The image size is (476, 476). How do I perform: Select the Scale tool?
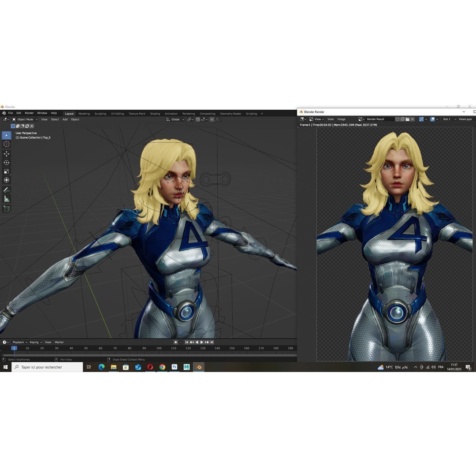[x=6, y=171]
